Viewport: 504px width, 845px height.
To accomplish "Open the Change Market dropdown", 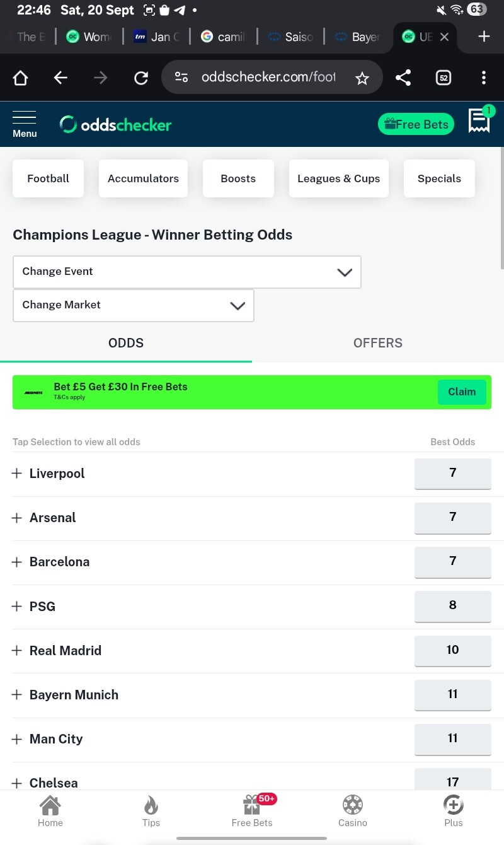I will coord(133,305).
